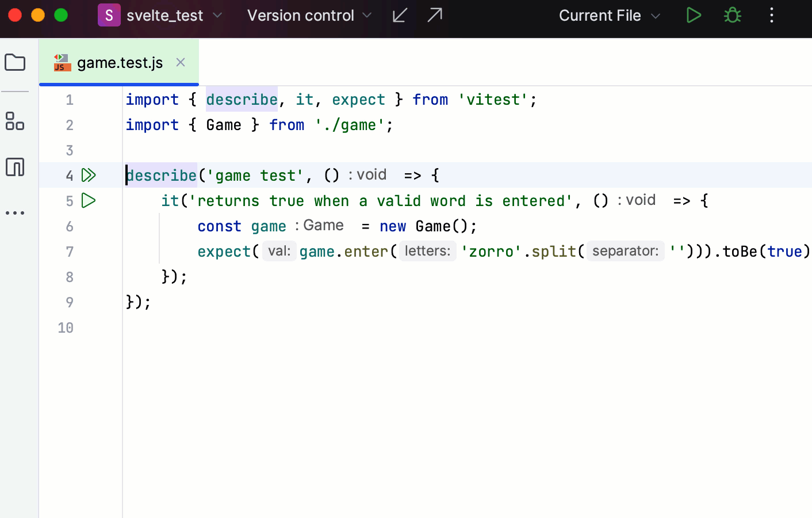Start debugging with the bug icon
The height and width of the screenshot is (518, 812).
[731, 16]
